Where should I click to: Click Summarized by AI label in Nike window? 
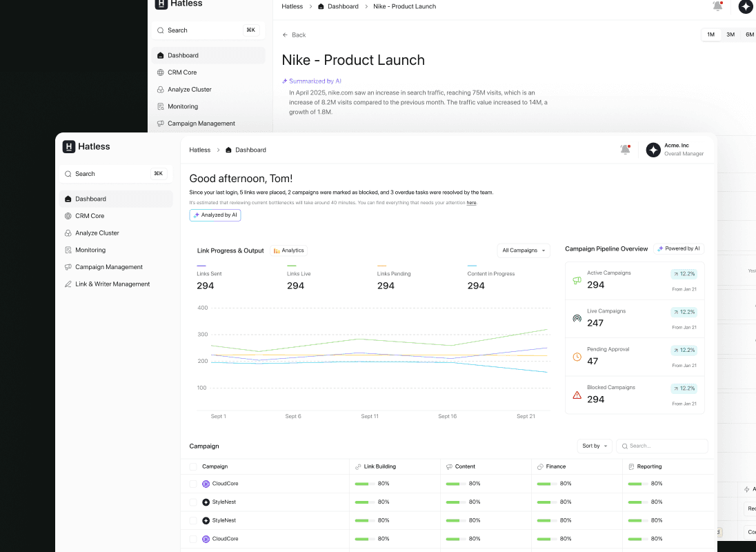pos(312,81)
